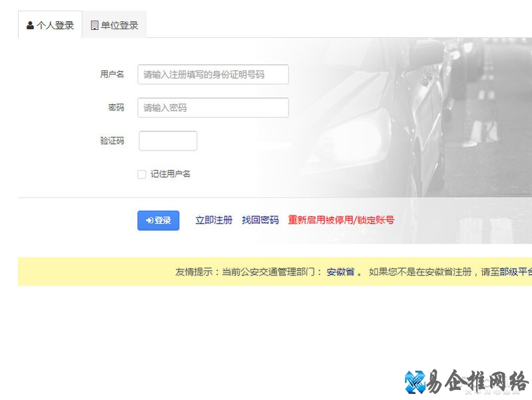Click the building icon on 单位登录 tab
This screenshot has width=532, height=400.
click(93, 25)
